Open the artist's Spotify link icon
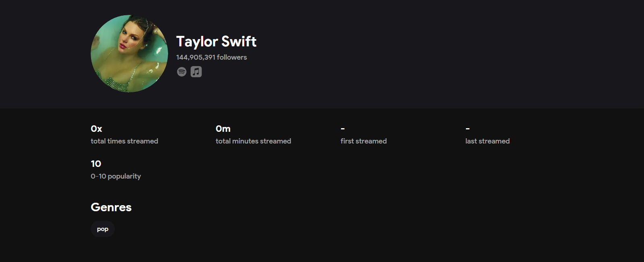644x262 pixels. [x=182, y=72]
